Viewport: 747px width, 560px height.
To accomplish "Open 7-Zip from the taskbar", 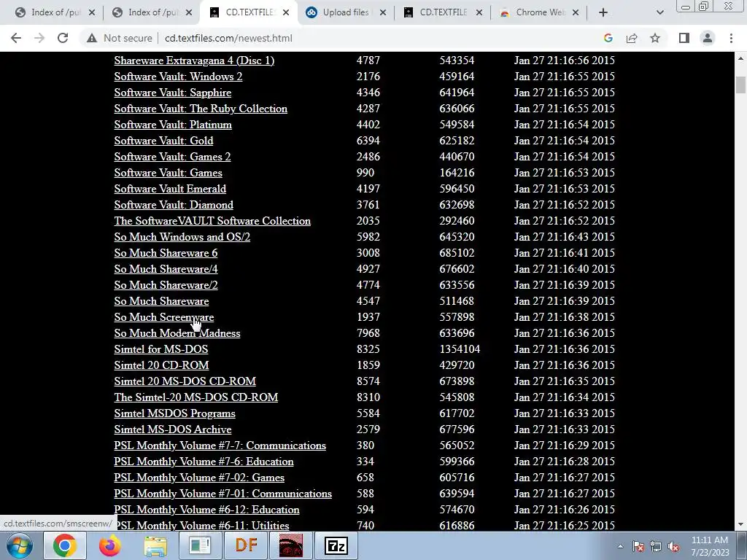I will 336,545.
